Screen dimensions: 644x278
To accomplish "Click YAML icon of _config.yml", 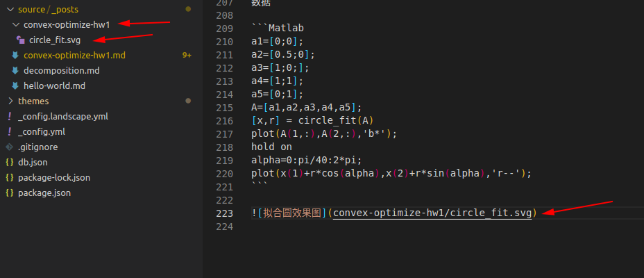I will coord(10,131).
